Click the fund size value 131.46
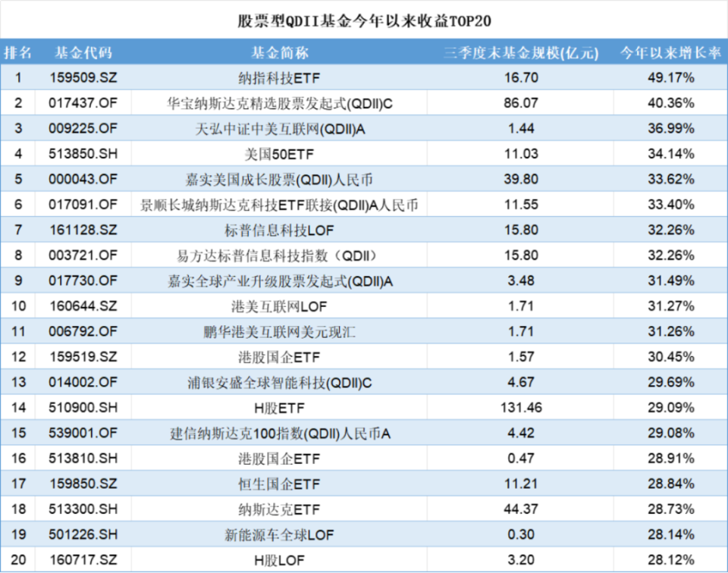This screenshot has width=728, height=573. tap(521, 408)
